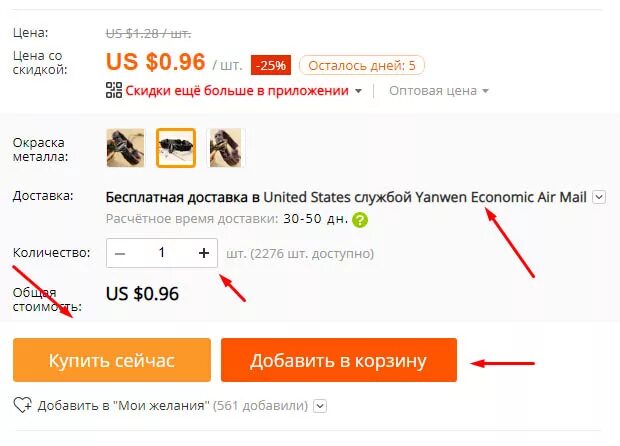Click the Добавить в корзину button

coord(339,360)
